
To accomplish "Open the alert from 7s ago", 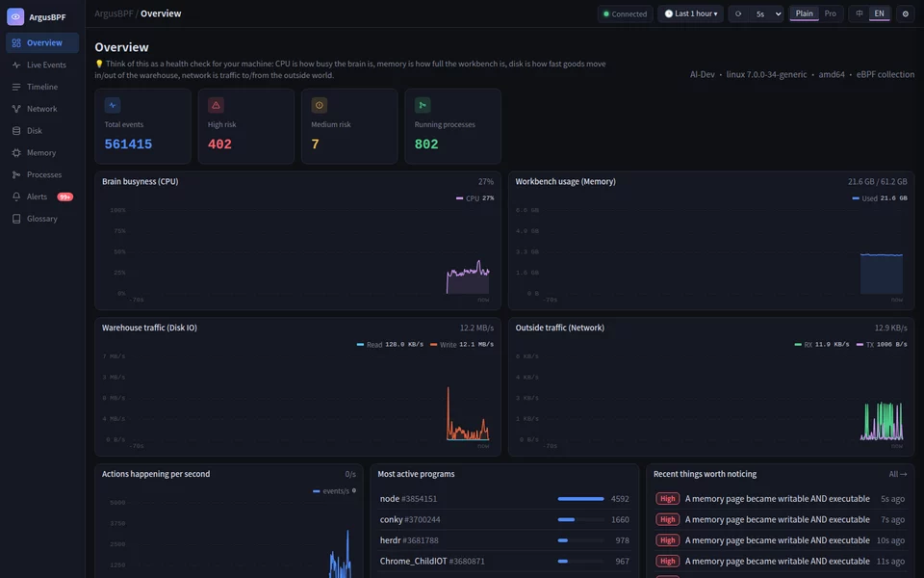I will coord(781,519).
